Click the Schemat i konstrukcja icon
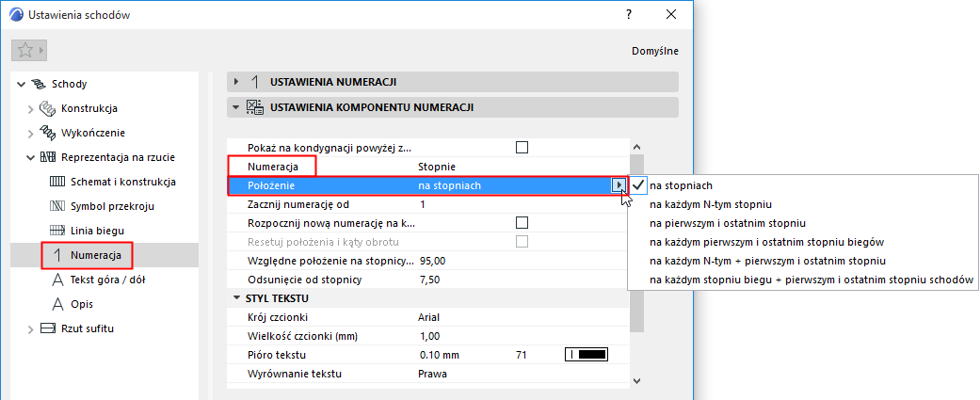The width and height of the screenshot is (980, 400). [x=57, y=182]
